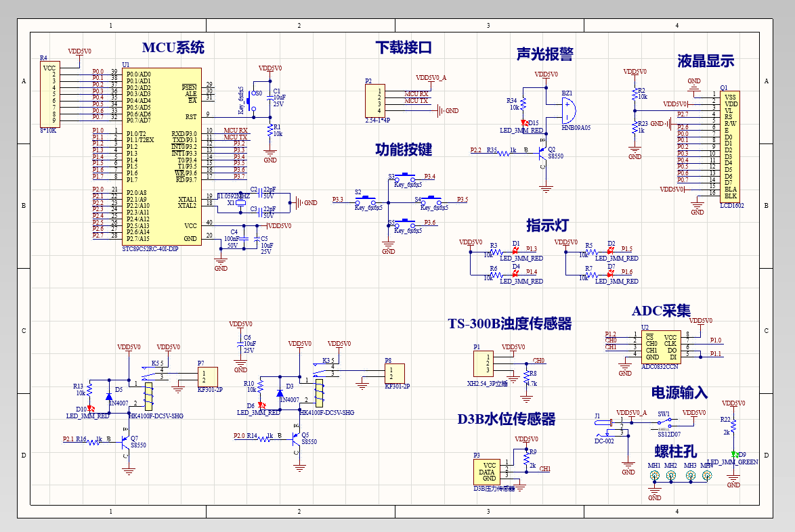Click the "TS-300B浊度传感器" title
This screenshot has height=532, width=795.
(x=509, y=324)
